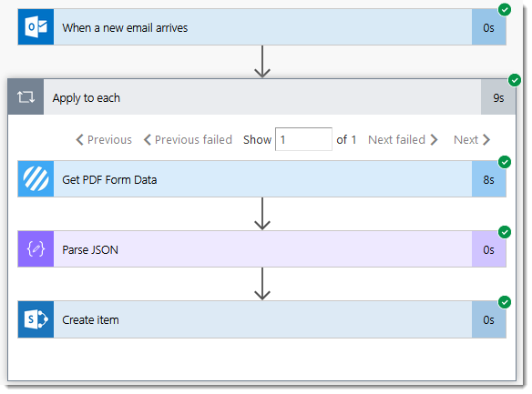
Task: Jump to Previous failed iteration
Action: (188, 139)
